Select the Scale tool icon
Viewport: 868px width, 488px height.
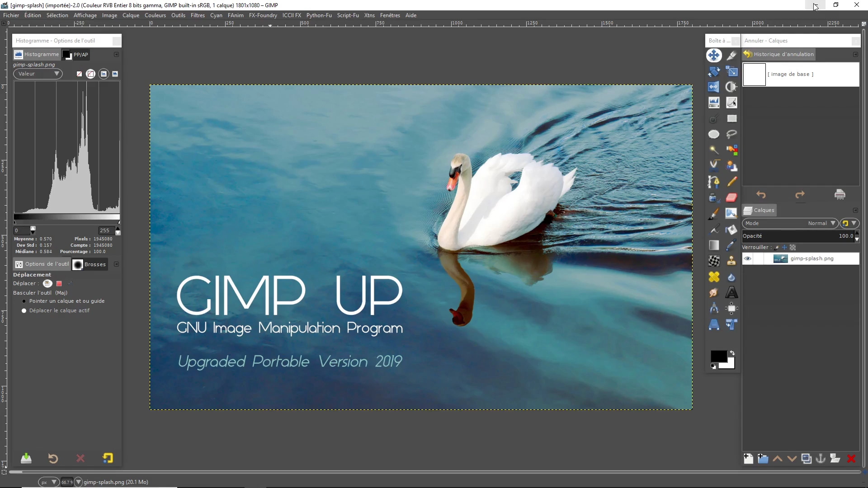(x=731, y=71)
